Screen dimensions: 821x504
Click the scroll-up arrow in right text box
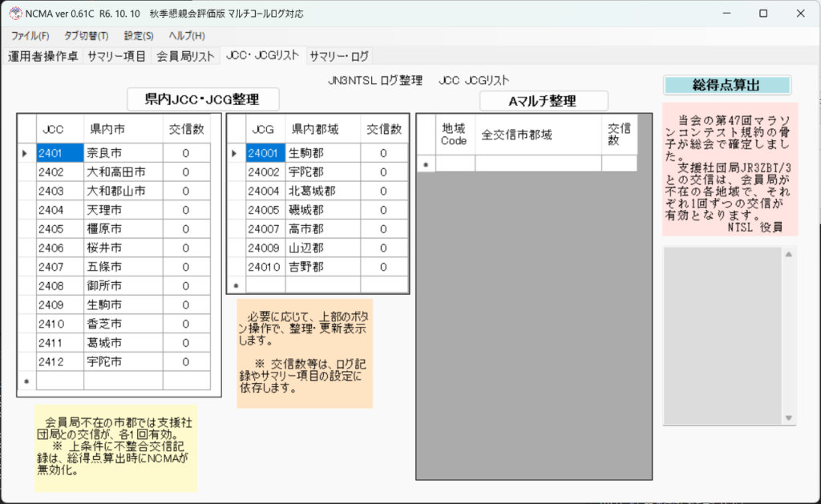(789, 255)
